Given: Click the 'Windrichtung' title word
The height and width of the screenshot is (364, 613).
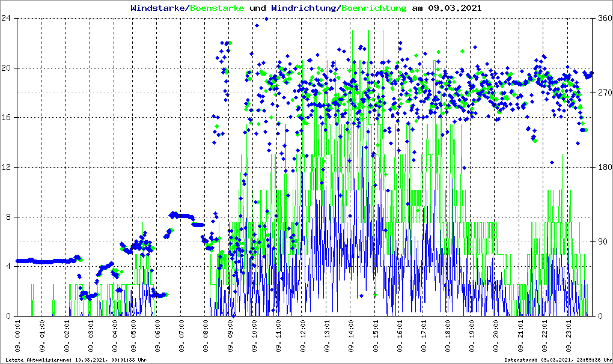Looking at the screenshot, I should pyautogui.click(x=303, y=8).
